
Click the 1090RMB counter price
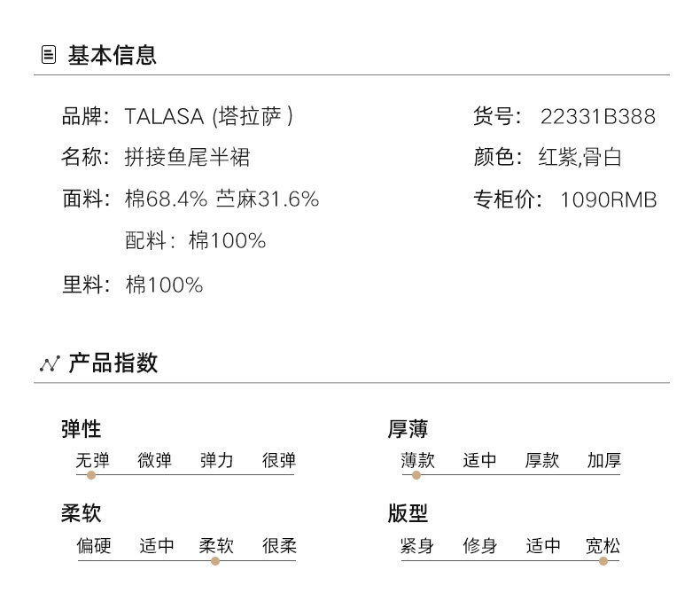[609, 199]
